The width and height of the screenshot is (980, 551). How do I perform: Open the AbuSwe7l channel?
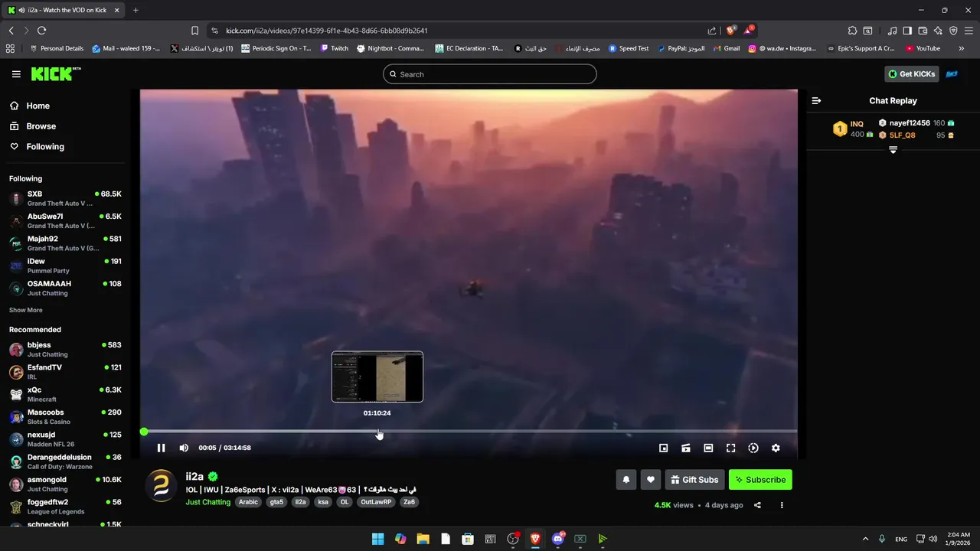coord(65,221)
